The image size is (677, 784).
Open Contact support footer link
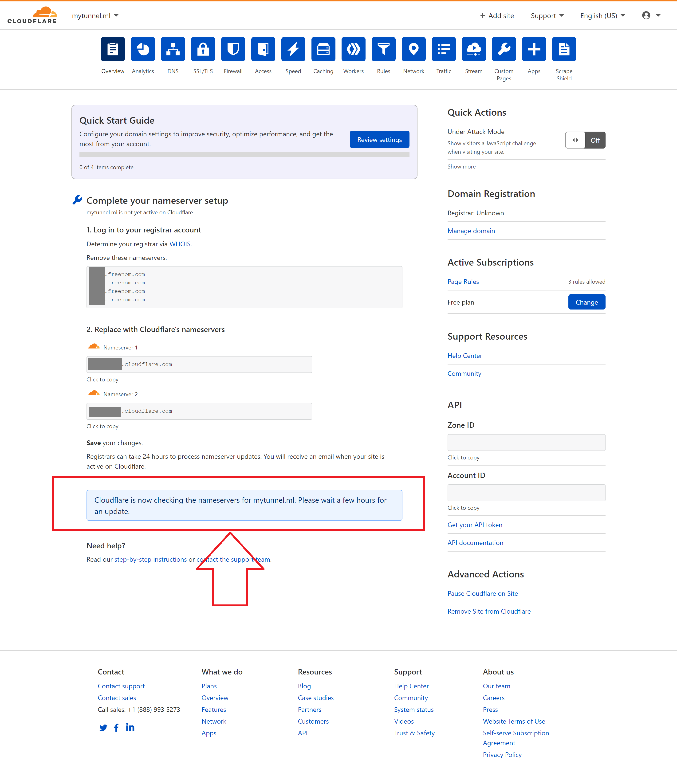tap(121, 686)
